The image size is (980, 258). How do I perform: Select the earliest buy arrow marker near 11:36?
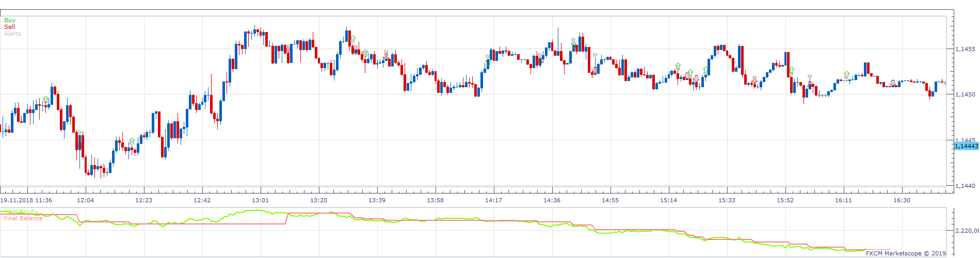(46, 99)
